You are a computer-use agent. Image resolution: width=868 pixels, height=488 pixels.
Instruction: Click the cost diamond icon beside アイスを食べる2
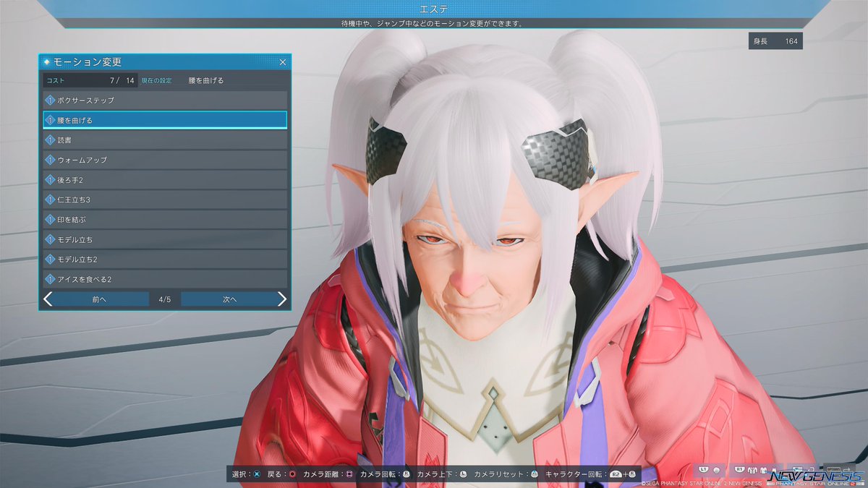[51, 278]
